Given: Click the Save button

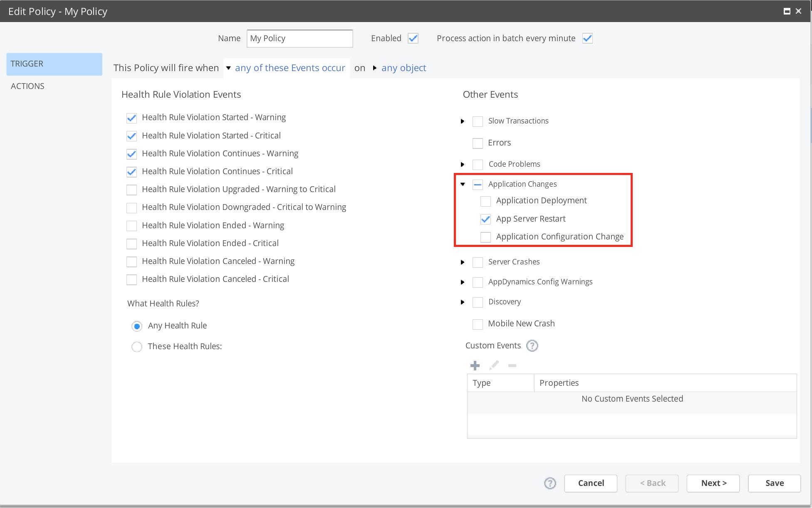Looking at the screenshot, I should click(x=774, y=483).
